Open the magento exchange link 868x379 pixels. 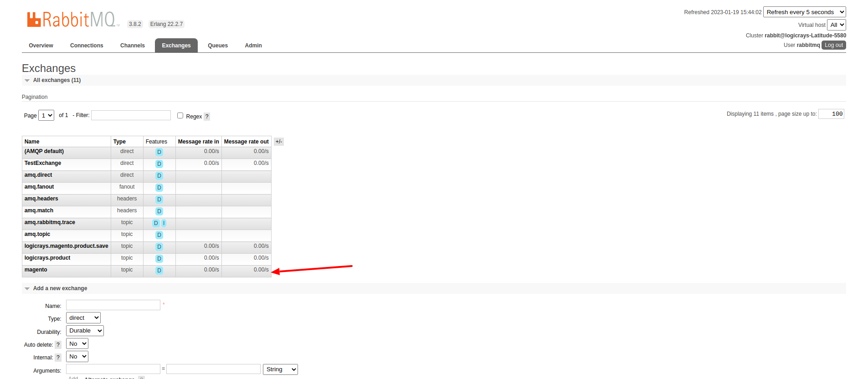pyautogui.click(x=36, y=270)
